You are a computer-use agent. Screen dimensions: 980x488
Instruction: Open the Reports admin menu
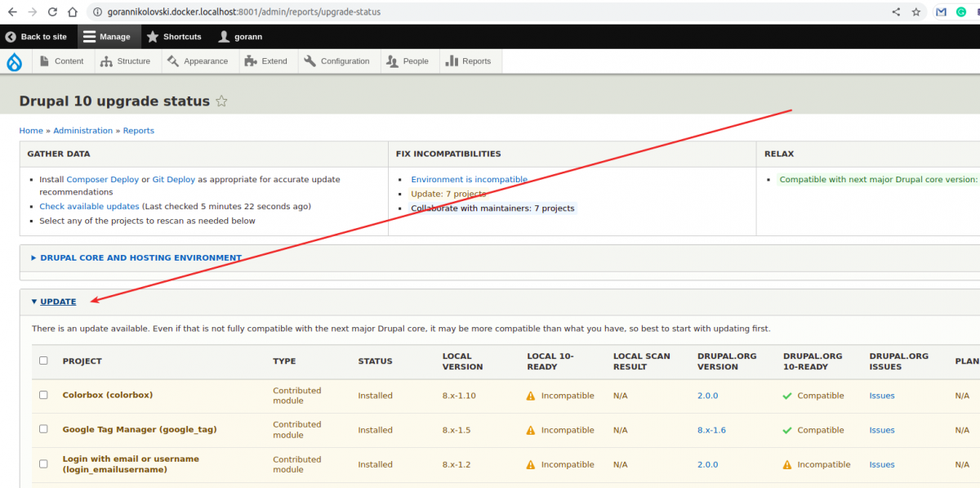pyautogui.click(x=470, y=61)
